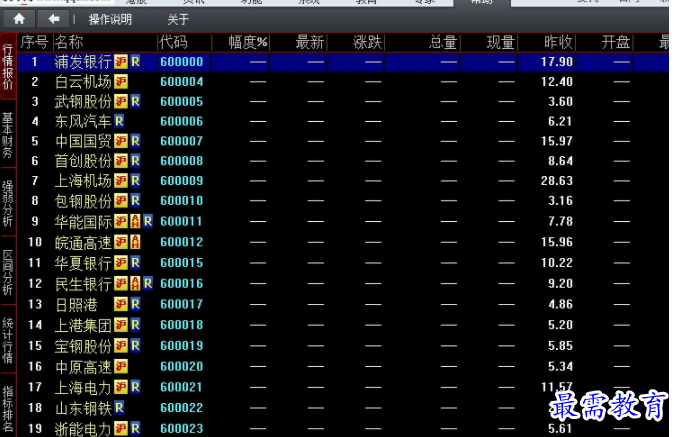Click the R icon next to 包钢股份
This screenshot has width=674, height=437.
coord(135,200)
